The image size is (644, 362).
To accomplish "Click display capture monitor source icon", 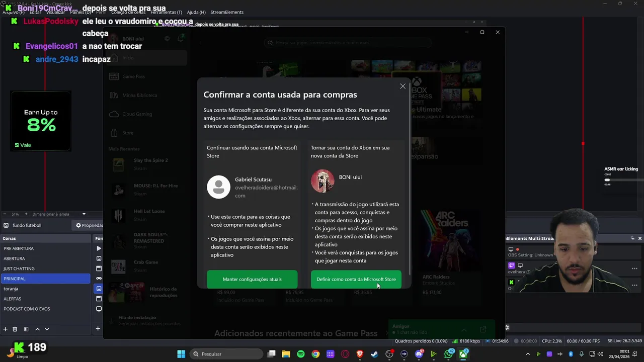I will coord(99,309).
